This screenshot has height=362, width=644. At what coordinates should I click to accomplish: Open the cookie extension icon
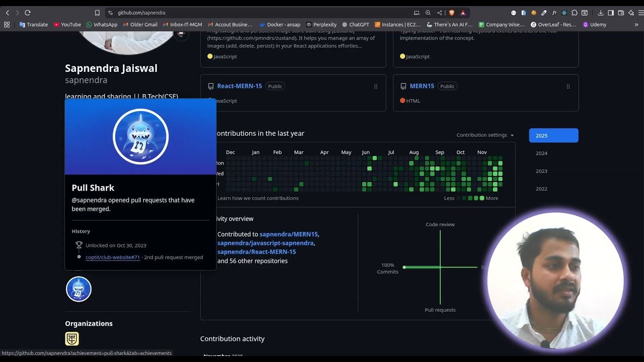(x=534, y=13)
